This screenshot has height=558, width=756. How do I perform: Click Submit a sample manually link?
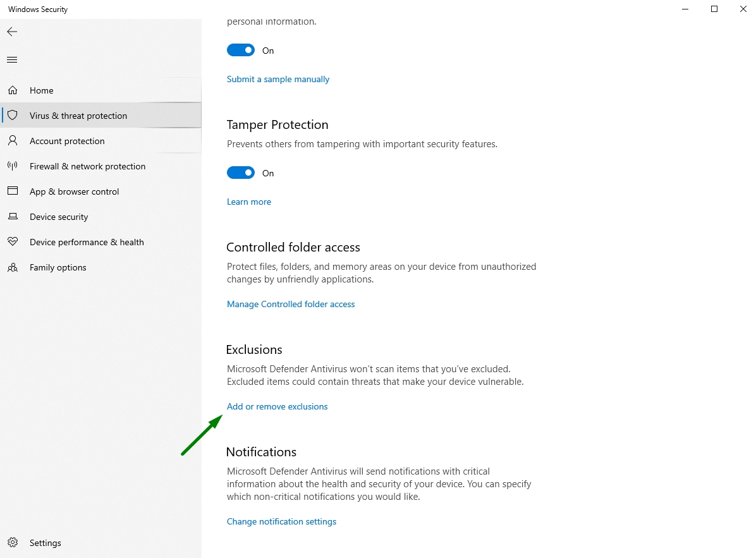pyautogui.click(x=277, y=79)
